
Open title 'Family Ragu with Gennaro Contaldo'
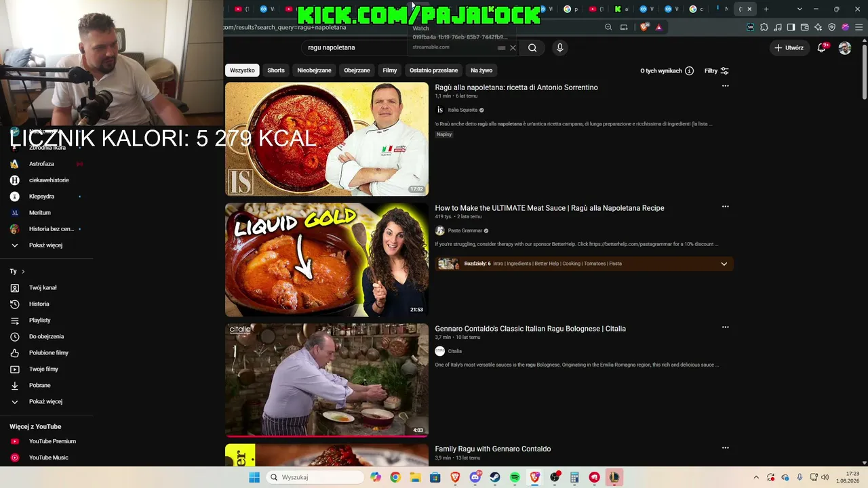coord(493,449)
